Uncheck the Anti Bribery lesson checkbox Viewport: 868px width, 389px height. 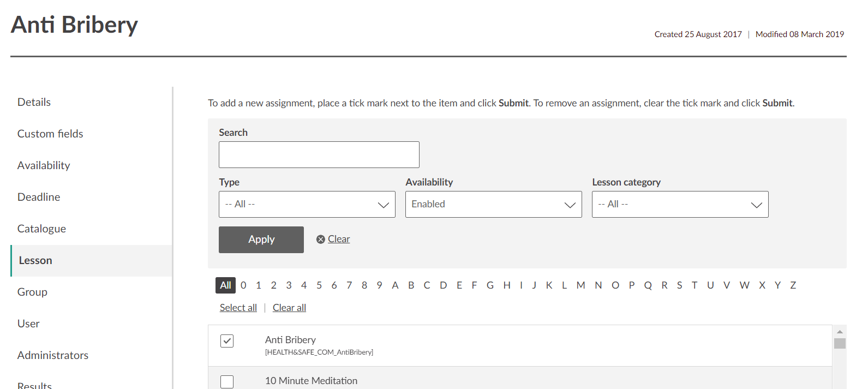click(227, 341)
